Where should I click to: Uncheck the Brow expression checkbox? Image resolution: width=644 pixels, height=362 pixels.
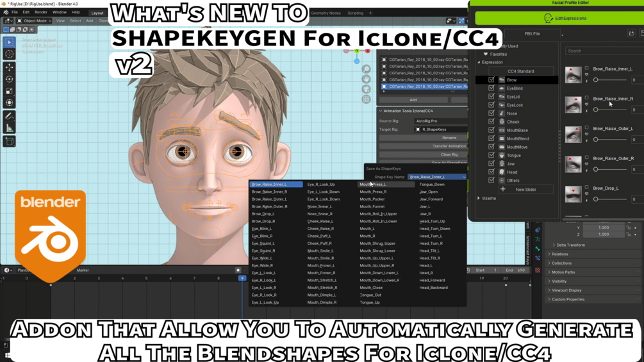[x=491, y=79]
